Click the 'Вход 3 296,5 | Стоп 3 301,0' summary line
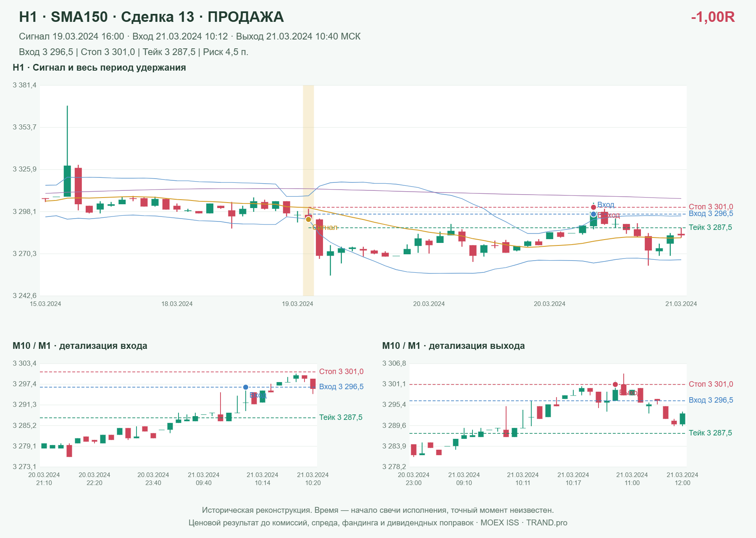Screen dimensions: 756x538 click(x=134, y=52)
